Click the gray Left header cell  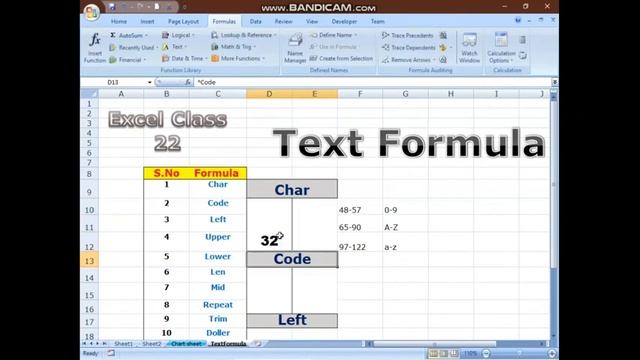pos(292,320)
